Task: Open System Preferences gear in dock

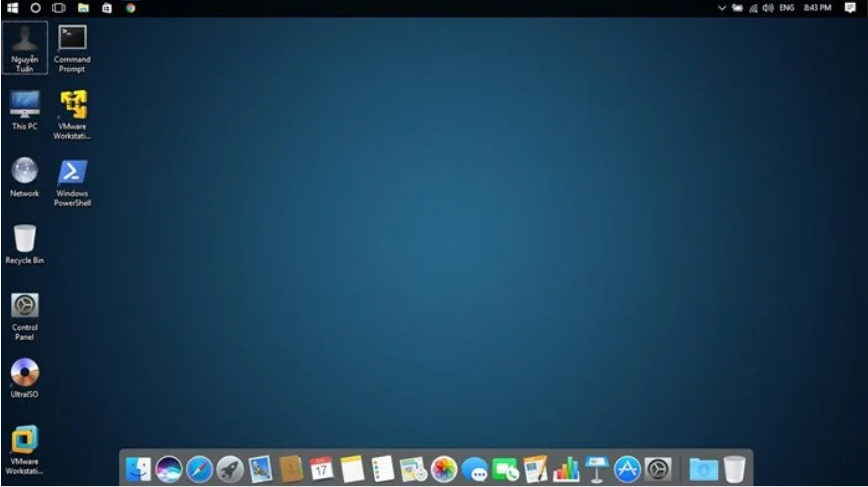Action: click(658, 469)
